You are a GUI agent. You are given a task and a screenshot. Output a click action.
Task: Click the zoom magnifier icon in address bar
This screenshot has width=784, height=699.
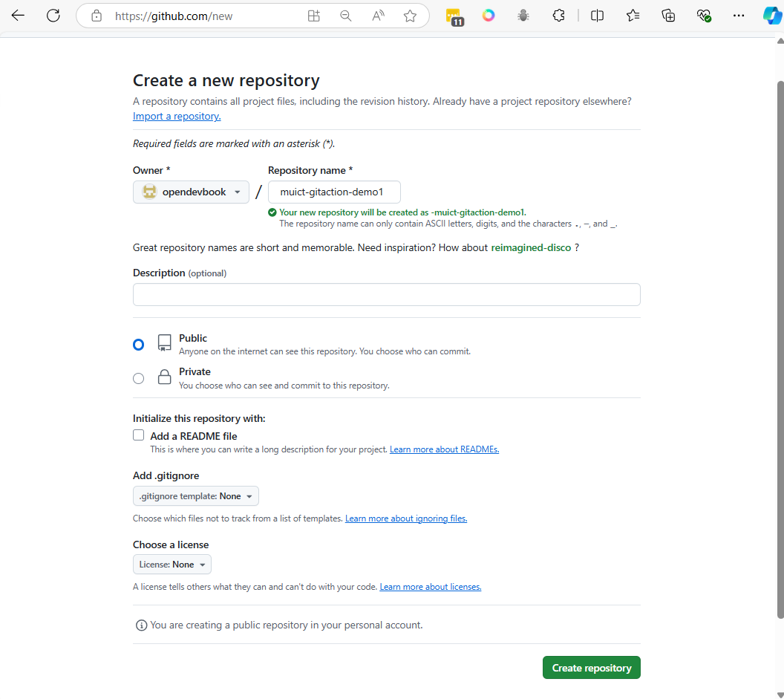345,16
